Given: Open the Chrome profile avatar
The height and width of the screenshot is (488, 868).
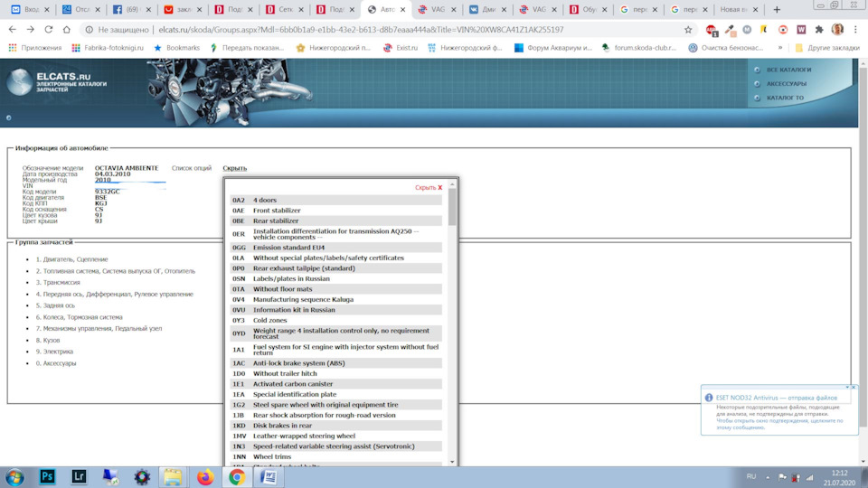Looking at the screenshot, I should tap(837, 29).
